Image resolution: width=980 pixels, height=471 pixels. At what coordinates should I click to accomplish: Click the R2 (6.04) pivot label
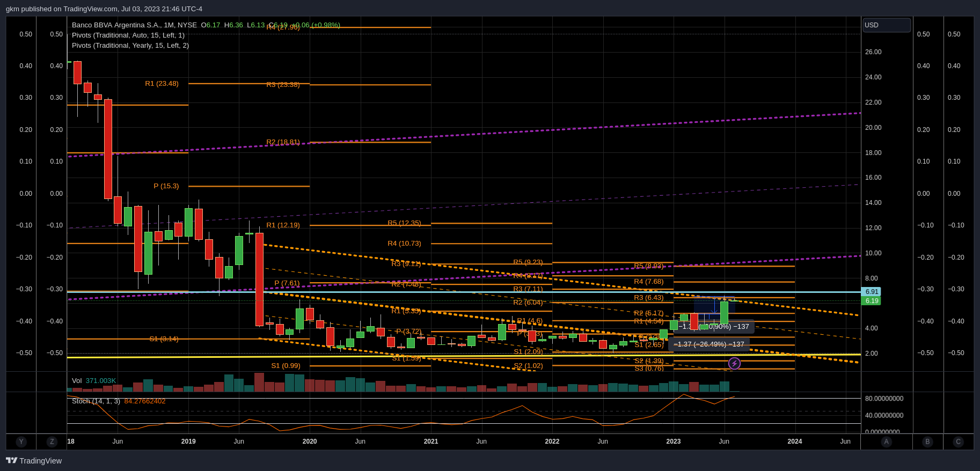(528, 303)
